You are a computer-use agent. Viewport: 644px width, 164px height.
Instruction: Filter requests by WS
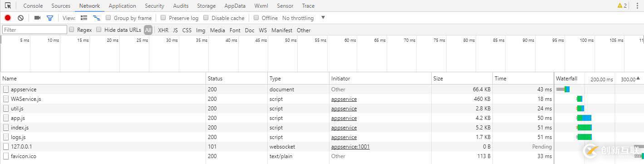263,30
